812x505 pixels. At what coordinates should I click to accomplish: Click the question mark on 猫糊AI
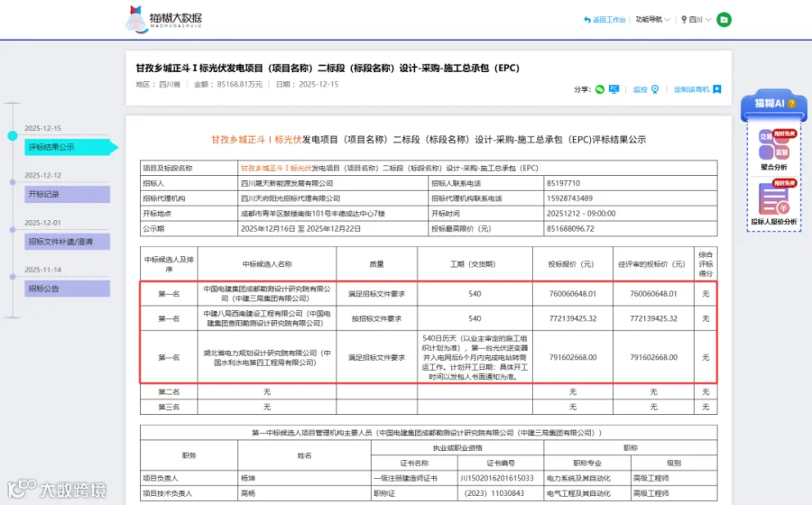click(791, 104)
